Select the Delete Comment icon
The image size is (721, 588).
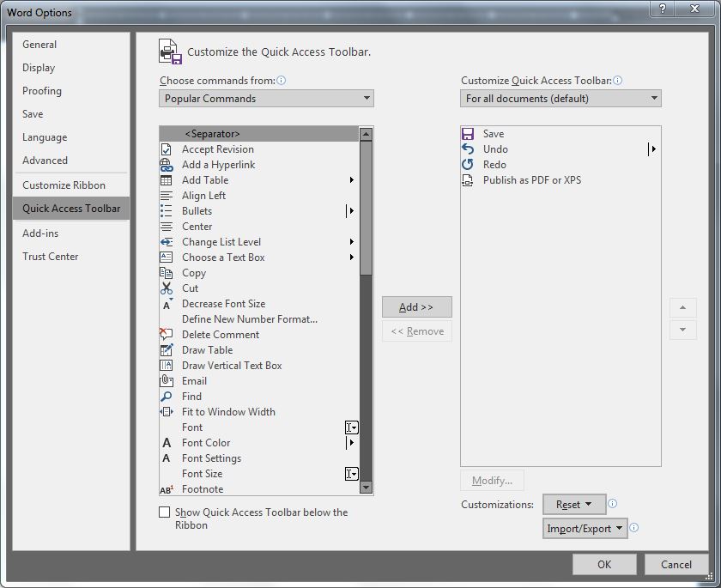166,334
